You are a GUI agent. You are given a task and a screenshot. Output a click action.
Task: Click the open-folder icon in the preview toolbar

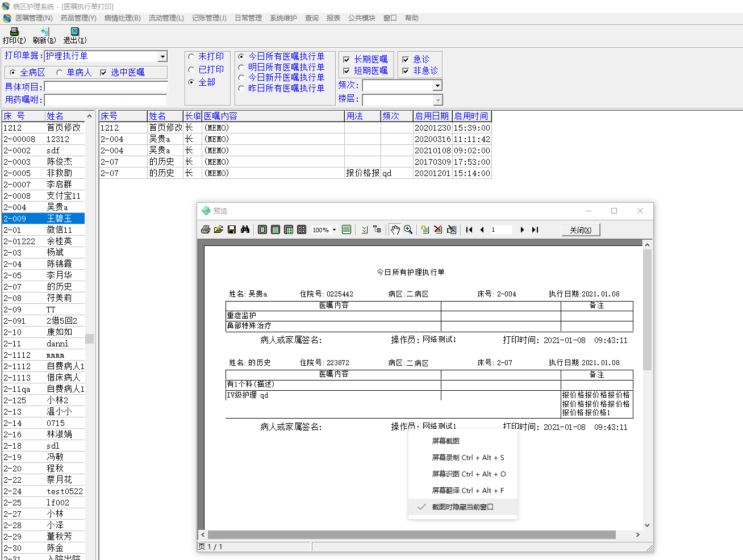point(219,229)
